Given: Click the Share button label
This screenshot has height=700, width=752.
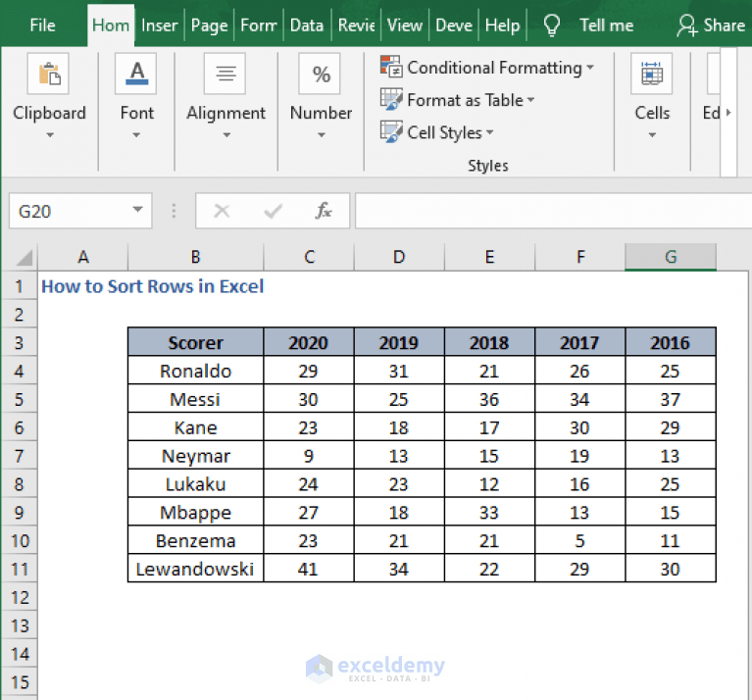Looking at the screenshot, I should (725, 25).
